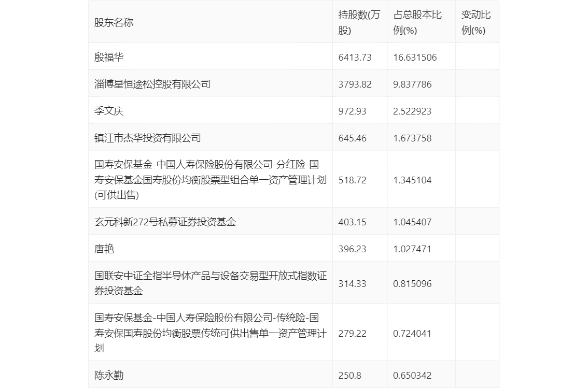
Task: Select shareholder name 殷福华
Action: coord(109,57)
